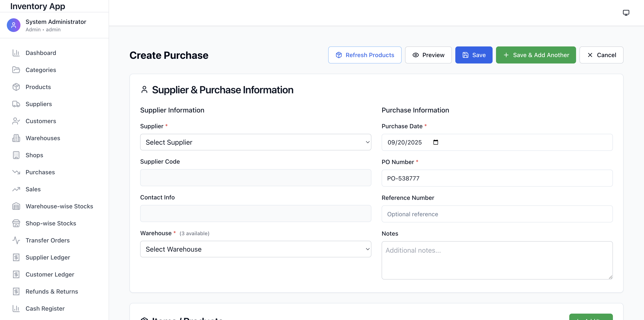Open Warehouse-wise Stocks page

[x=59, y=206]
